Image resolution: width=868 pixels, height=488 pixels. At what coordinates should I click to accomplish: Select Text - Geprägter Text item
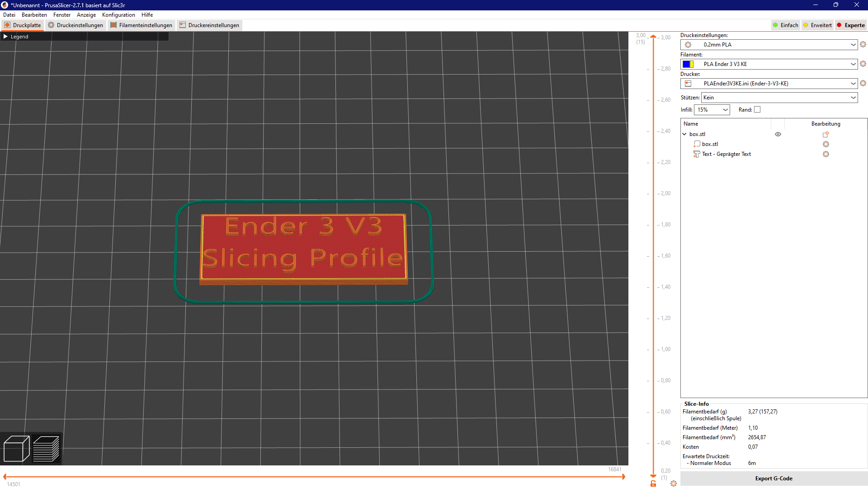click(x=726, y=154)
